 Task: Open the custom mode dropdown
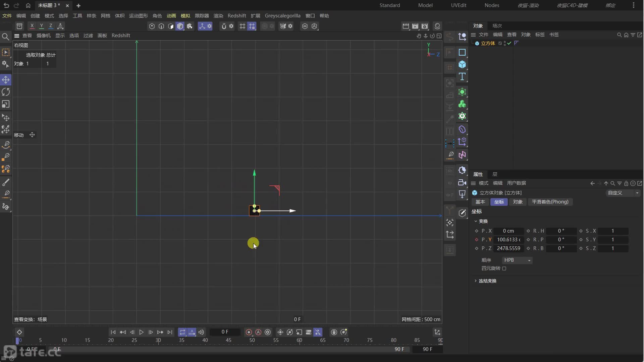(x=623, y=193)
